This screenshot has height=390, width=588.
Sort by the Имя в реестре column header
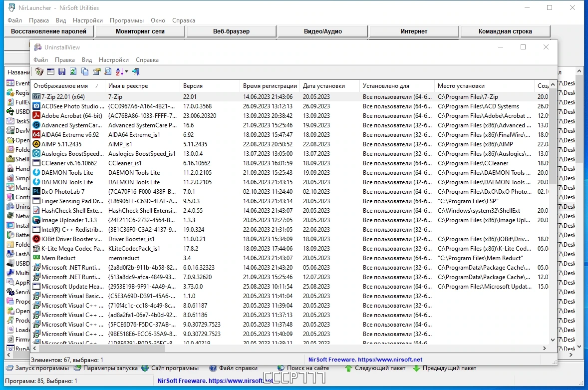142,86
